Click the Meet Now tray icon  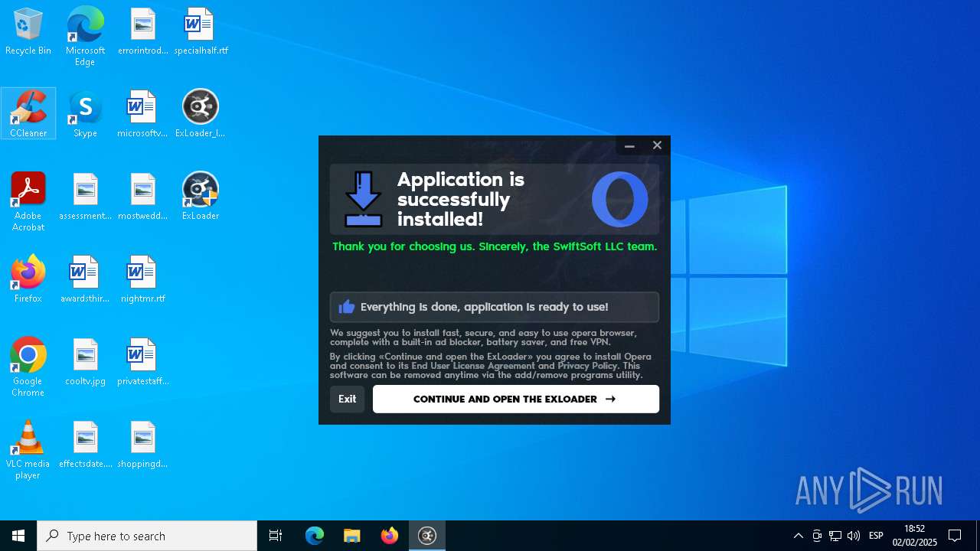pyautogui.click(x=817, y=536)
